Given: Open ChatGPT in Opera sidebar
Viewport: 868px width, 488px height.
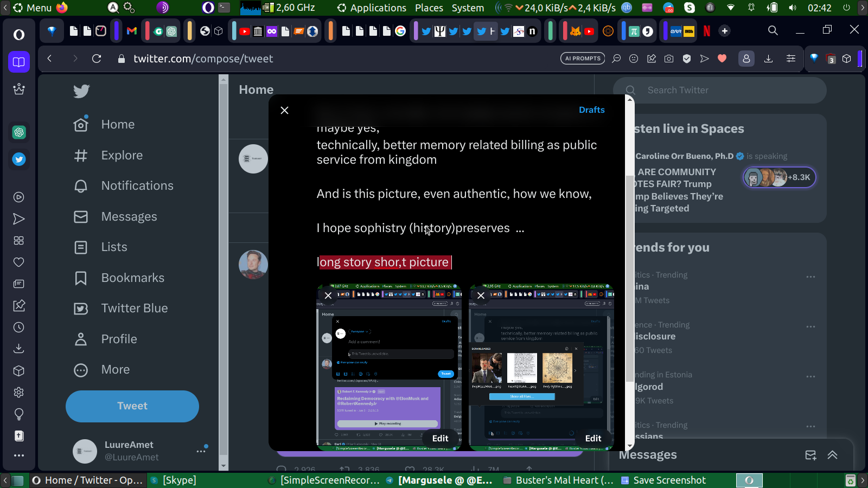Looking at the screenshot, I should [19, 132].
